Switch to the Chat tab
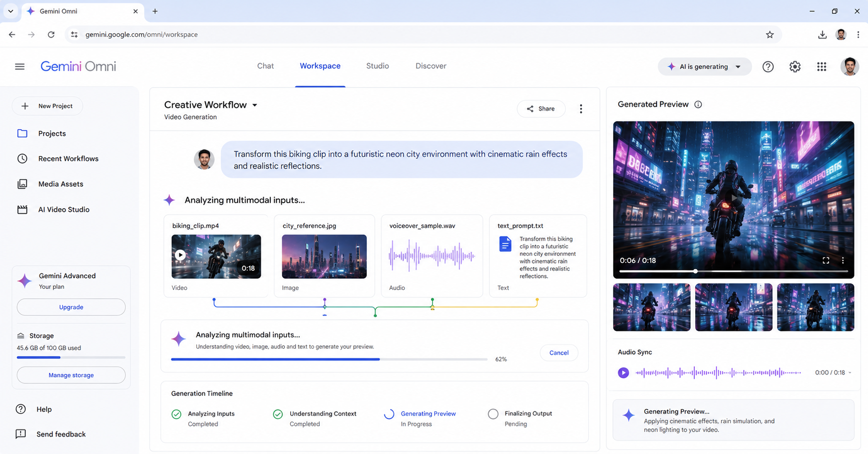 pos(265,66)
